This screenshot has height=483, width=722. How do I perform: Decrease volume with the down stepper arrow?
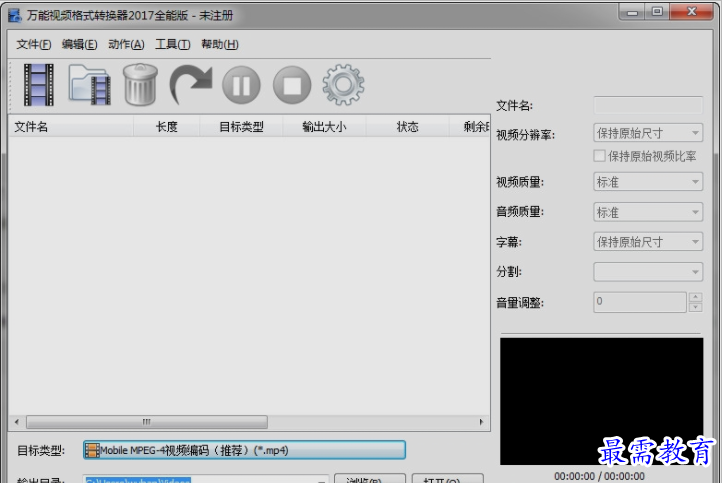[696, 307]
